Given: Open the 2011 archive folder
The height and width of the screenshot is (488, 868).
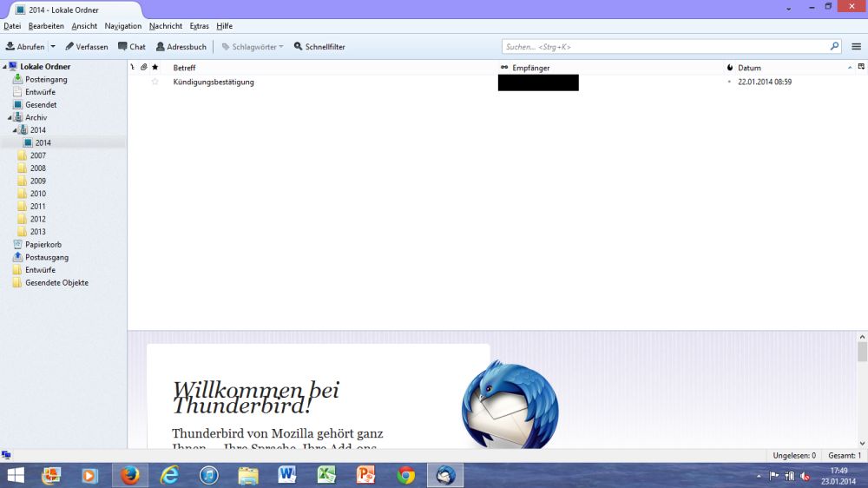Looking at the screenshot, I should [37, 207].
